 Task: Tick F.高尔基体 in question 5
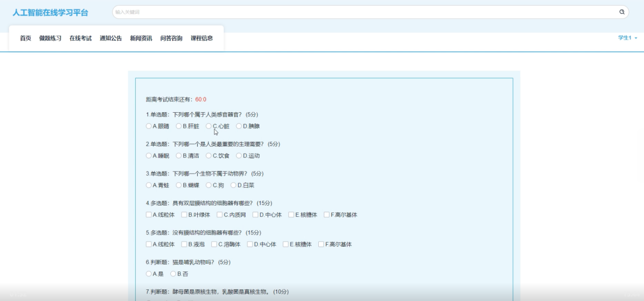tap(321, 244)
